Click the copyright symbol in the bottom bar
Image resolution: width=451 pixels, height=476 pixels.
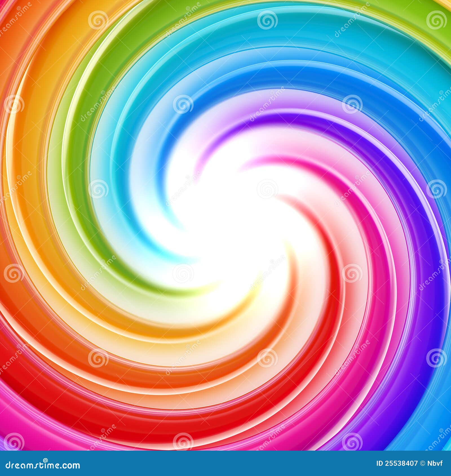point(423,463)
